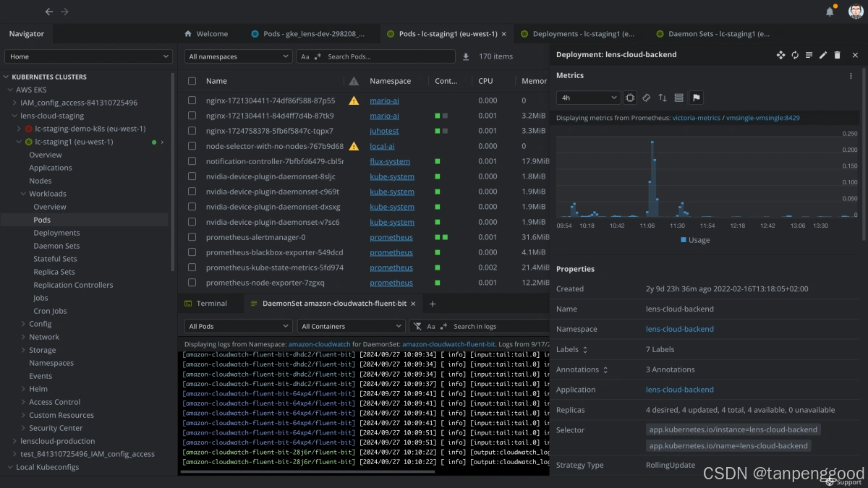The width and height of the screenshot is (868, 488).
Task: Open deployment logs icon in panel header
Action: (x=809, y=55)
